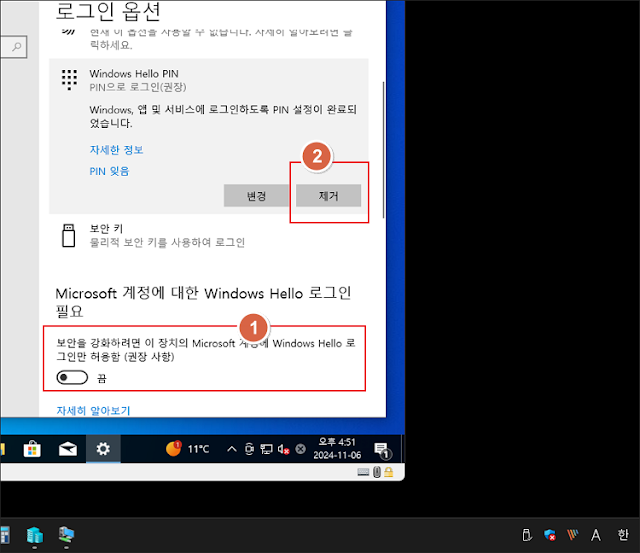Image resolution: width=640 pixels, height=553 pixels.
Task: Open the 자세한 정보 link
Action: coord(116,150)
